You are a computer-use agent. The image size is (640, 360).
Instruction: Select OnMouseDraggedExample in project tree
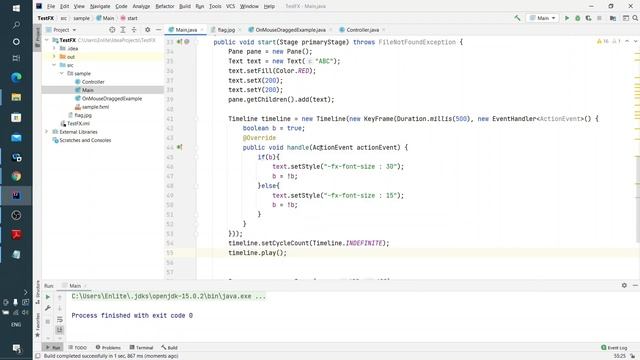(x=112, y=98)
